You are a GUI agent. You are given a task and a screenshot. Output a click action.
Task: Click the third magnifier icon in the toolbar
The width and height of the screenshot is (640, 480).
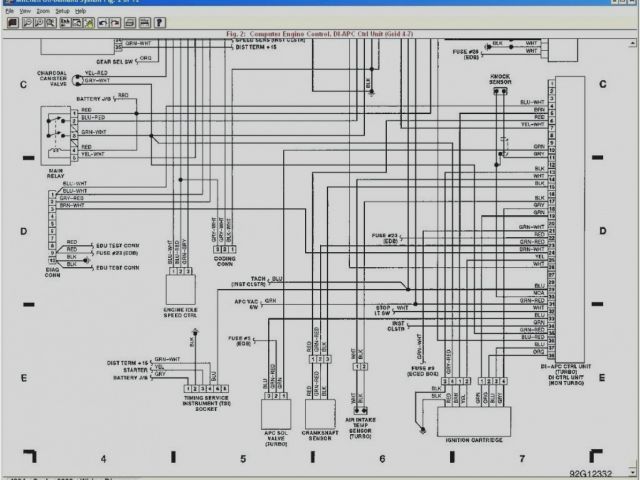pos(50,22)
